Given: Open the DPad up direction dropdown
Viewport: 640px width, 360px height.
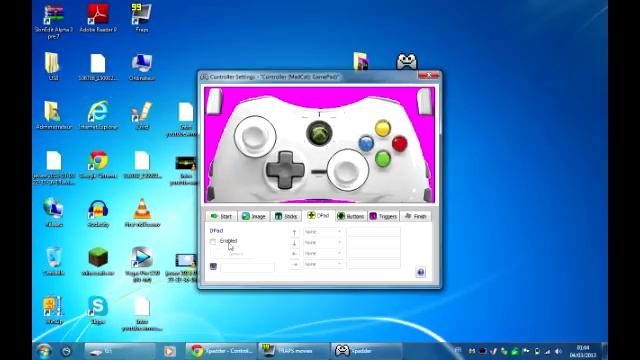Looking at the screenshot, I should pos(322,232).
